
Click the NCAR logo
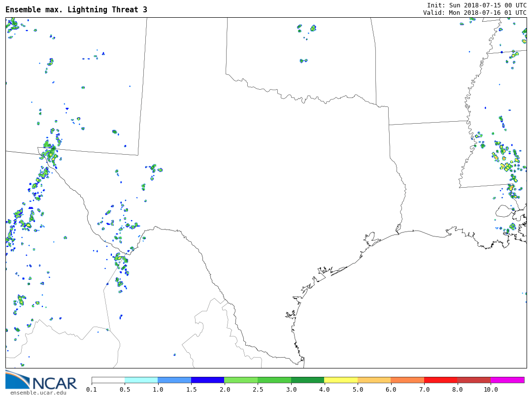click(41, 380)
